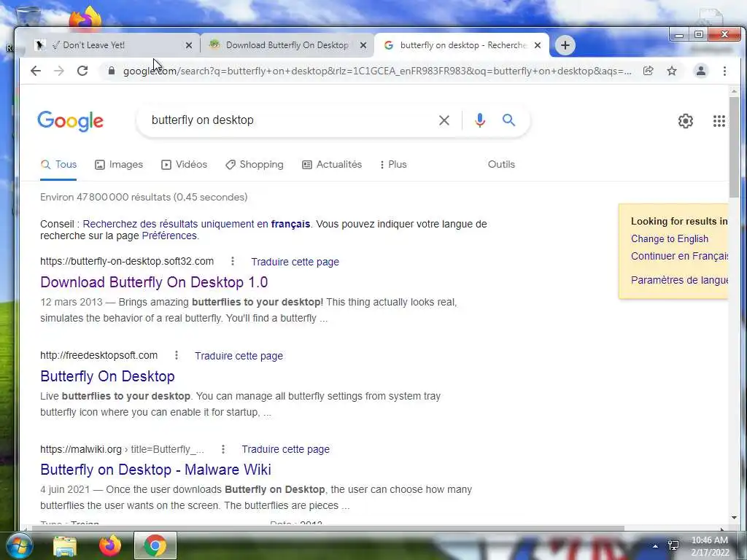Click the network tray icon
This screenshot has width=747, height=560.
[673, 545]
